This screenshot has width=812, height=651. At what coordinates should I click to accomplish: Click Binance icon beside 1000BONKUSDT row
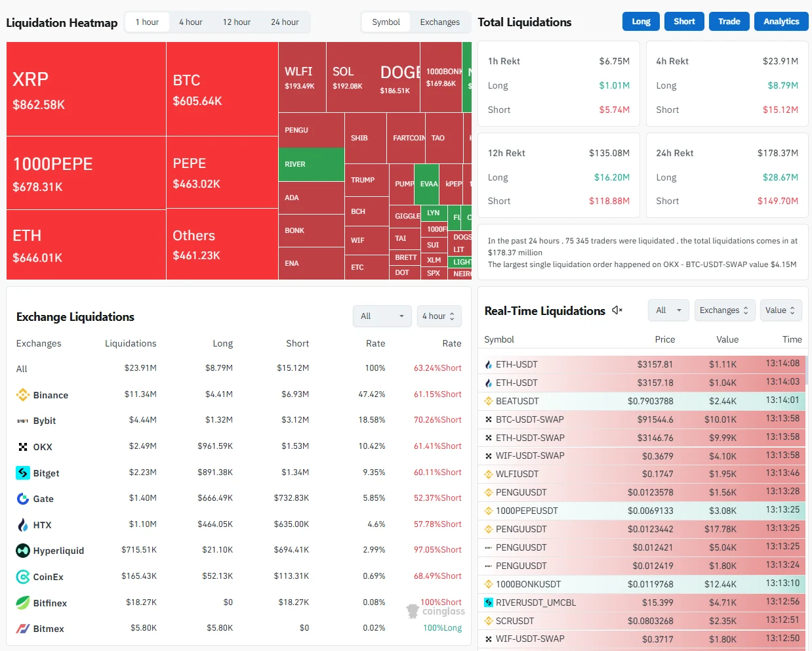pos(489,584)
